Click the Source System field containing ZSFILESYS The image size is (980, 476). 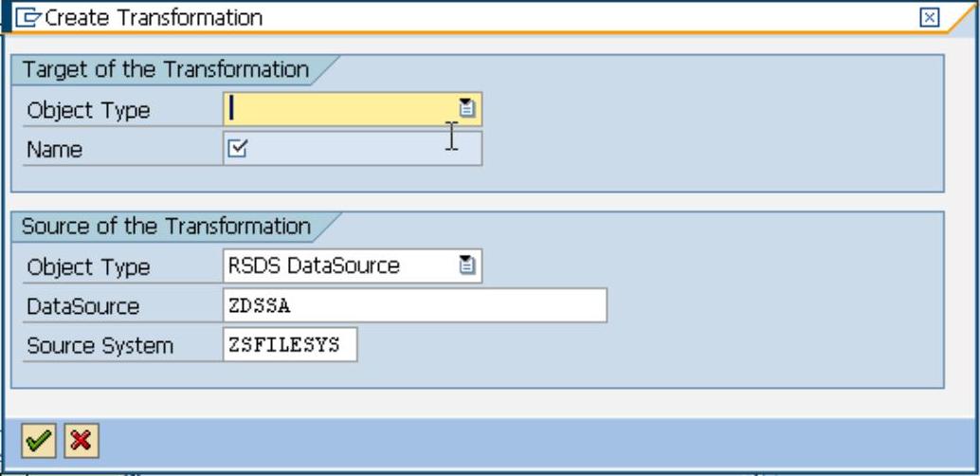290,345
